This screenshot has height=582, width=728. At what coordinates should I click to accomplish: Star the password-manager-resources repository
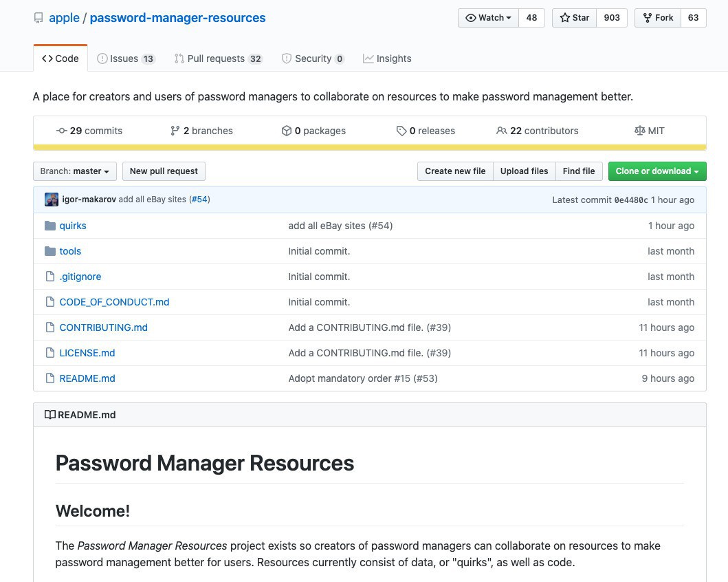pos(575,18)
